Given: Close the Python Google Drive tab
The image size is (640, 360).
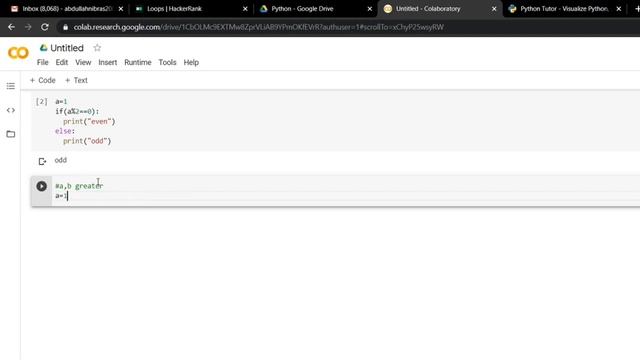Looking at the screenshot, I should pos(369,9).
